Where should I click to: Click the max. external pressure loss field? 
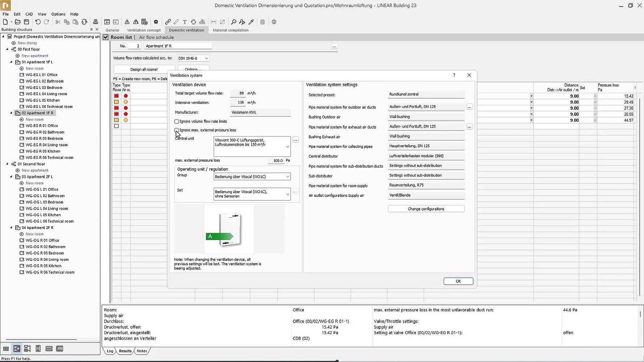276,160
